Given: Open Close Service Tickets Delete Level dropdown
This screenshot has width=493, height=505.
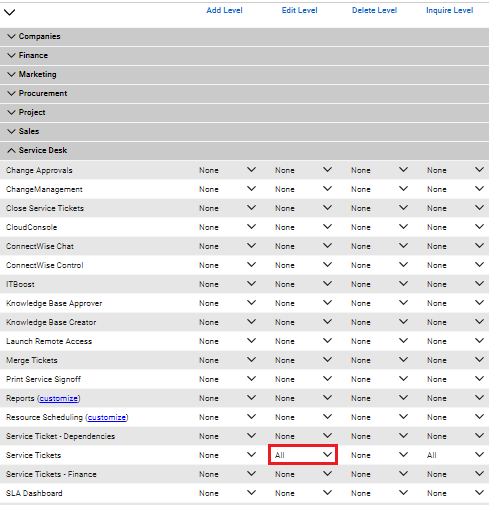Looking at the screenshot, I should coord(379,208).
